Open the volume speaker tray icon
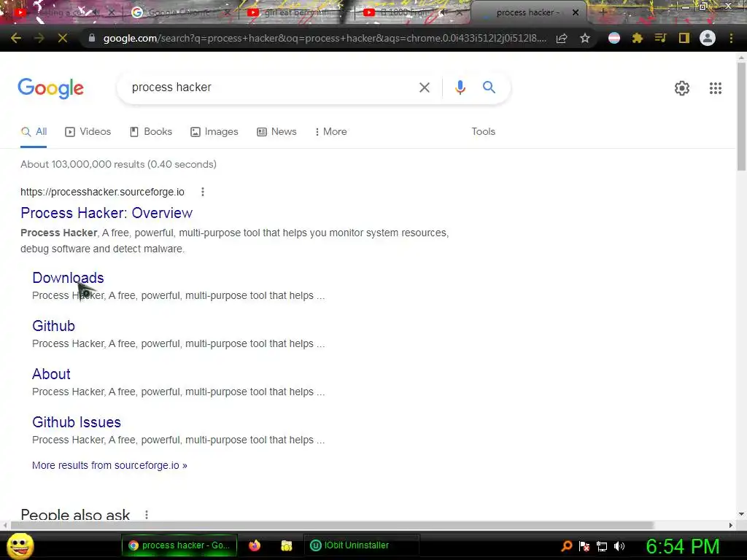The height and width of the screenshot is (560, 747). pyautogui.click(x=619, y=546)
